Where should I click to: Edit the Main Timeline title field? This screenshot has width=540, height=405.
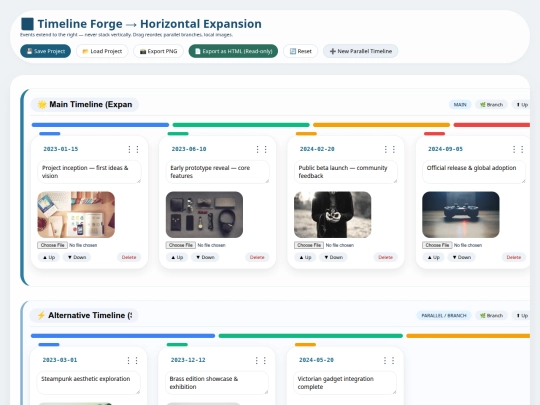pyautogui.click(x=85, y=104)
